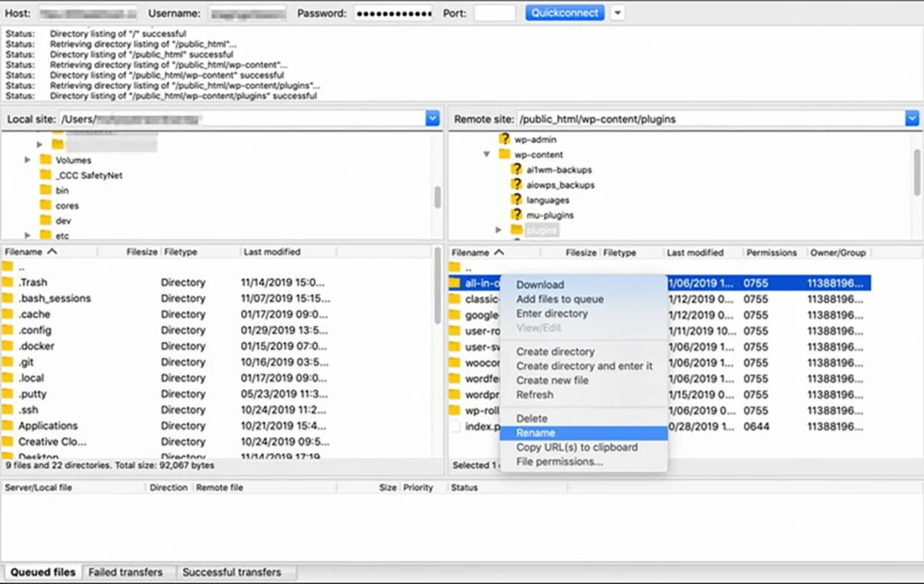The width and height of the screenshot is (924, 584).
Task: Open the Local site path dropdown
Action: [x=432, y=118]
